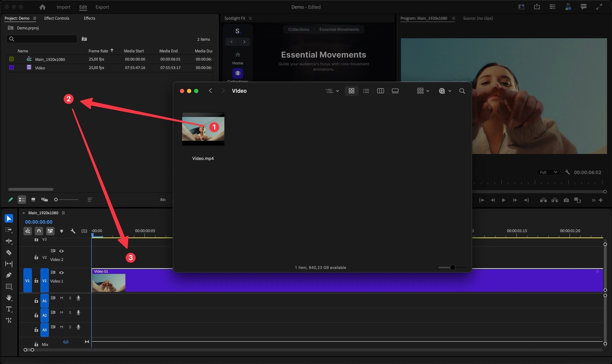The height and width of the screenshot is (364, 612).
Task: Open the Program monitor settings wrench
Action: click(x=567, y=172)
